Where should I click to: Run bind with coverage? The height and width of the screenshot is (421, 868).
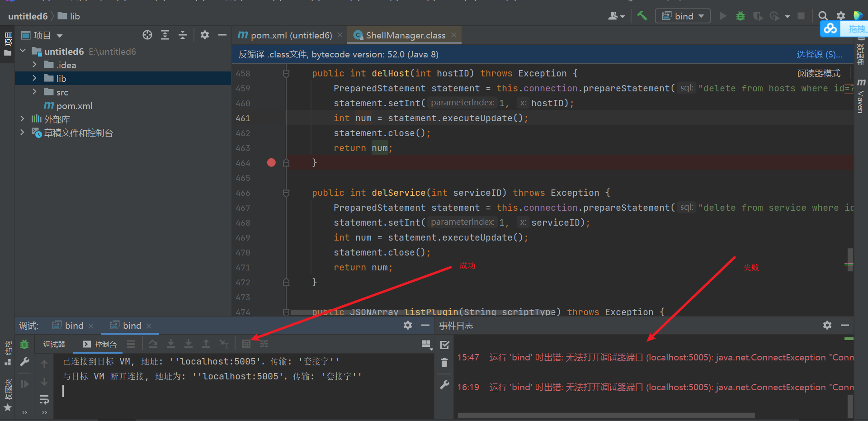(x=758, y=16)
